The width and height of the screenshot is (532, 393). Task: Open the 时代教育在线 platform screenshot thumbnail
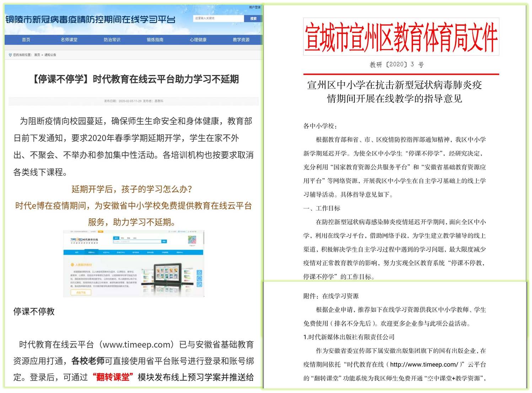(134, 263)
